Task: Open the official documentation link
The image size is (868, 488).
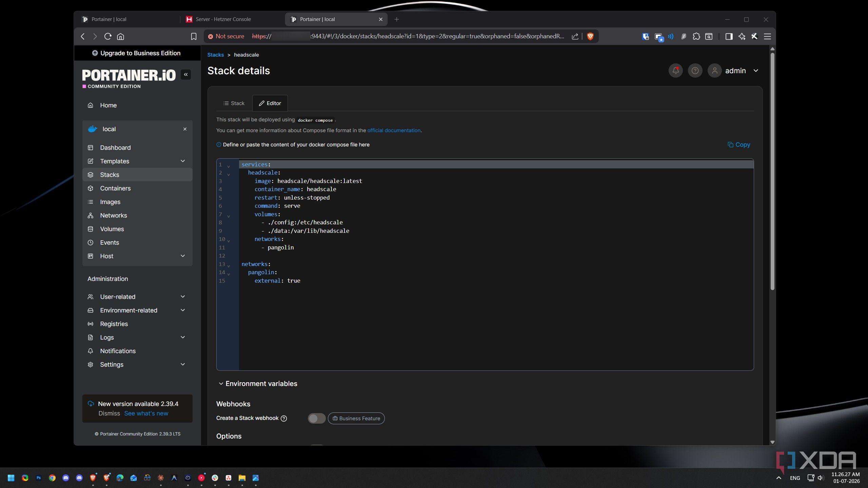Action: click(394, 130)
